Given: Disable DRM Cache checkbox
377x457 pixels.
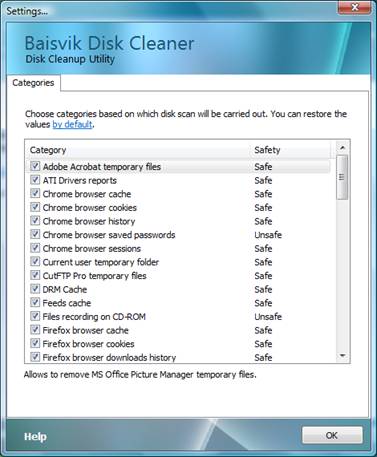Looking at the screenshot, I should [x=35, y=289].
